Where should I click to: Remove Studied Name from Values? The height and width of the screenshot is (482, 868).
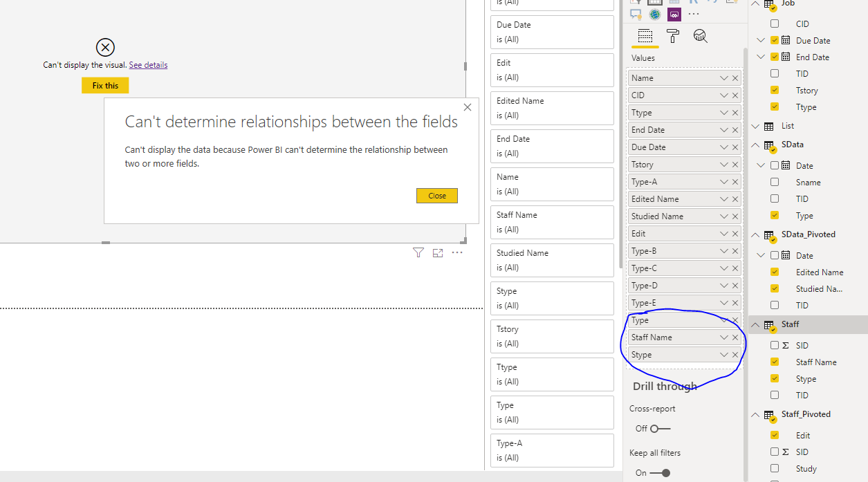pos(735,216)
